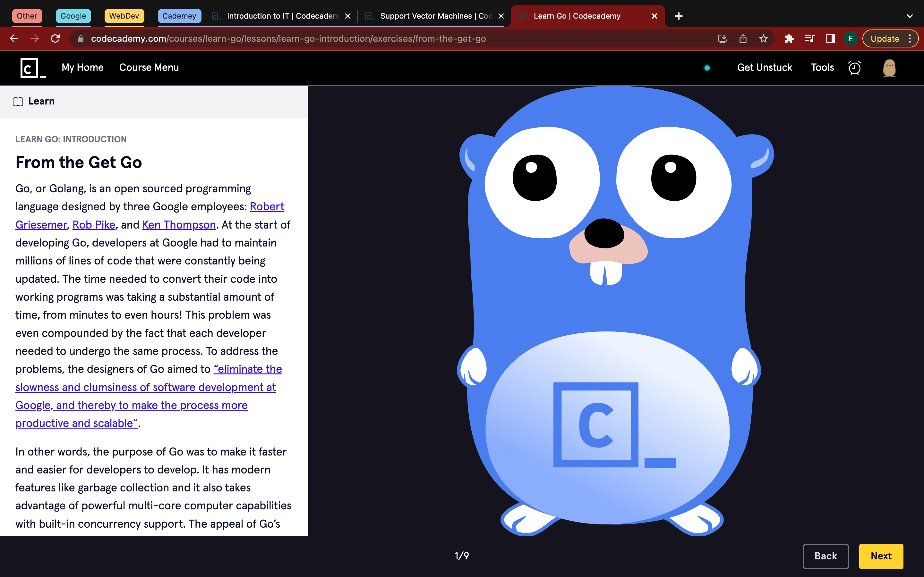Image resolution: width=924 pixels, height=577 pixels.
Task: Open the pomodoro timer clock icon
Action: pyautogui.click(x=854, y=68)
